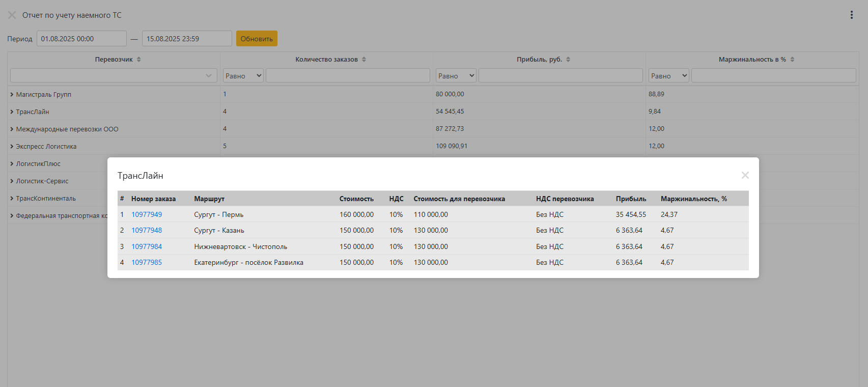Screen dimensions: 868x387
Task: Open order 10977984 link
Action: 147,246
